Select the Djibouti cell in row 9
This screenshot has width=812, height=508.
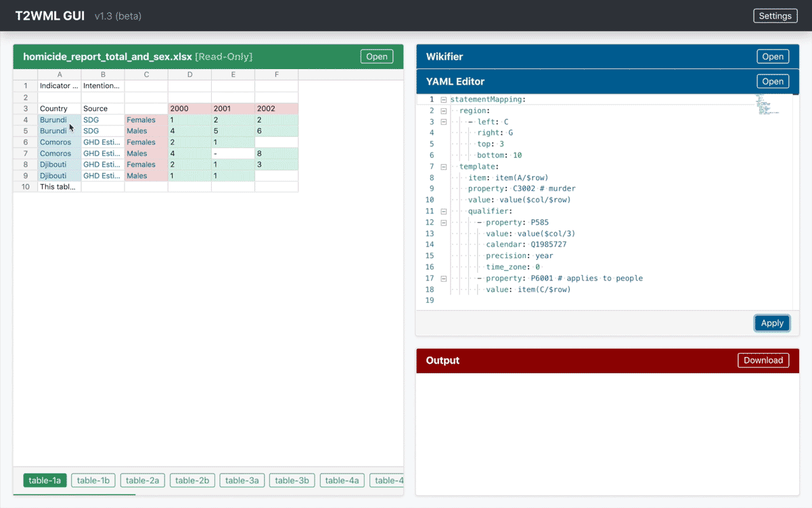(60, 176)
